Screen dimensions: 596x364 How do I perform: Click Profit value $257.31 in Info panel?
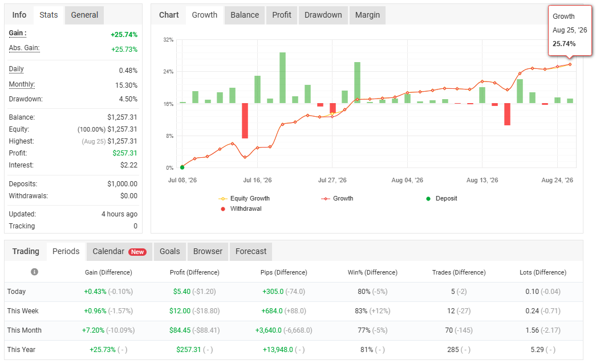click(x=125, y=153)
